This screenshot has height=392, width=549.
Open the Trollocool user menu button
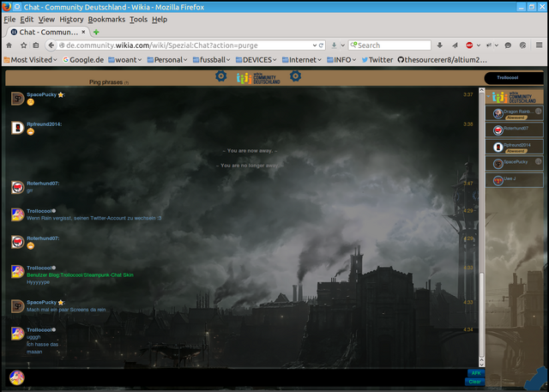pos(513,78)
